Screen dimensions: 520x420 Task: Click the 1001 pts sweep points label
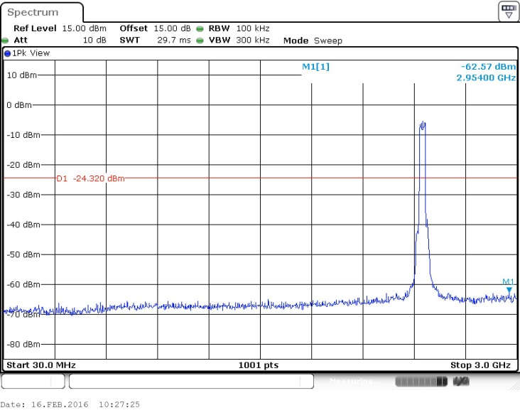tap(259, 365)
